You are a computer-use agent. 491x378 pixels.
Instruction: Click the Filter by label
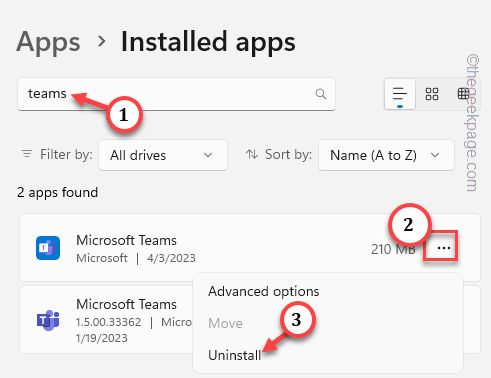tap(66, 155)
